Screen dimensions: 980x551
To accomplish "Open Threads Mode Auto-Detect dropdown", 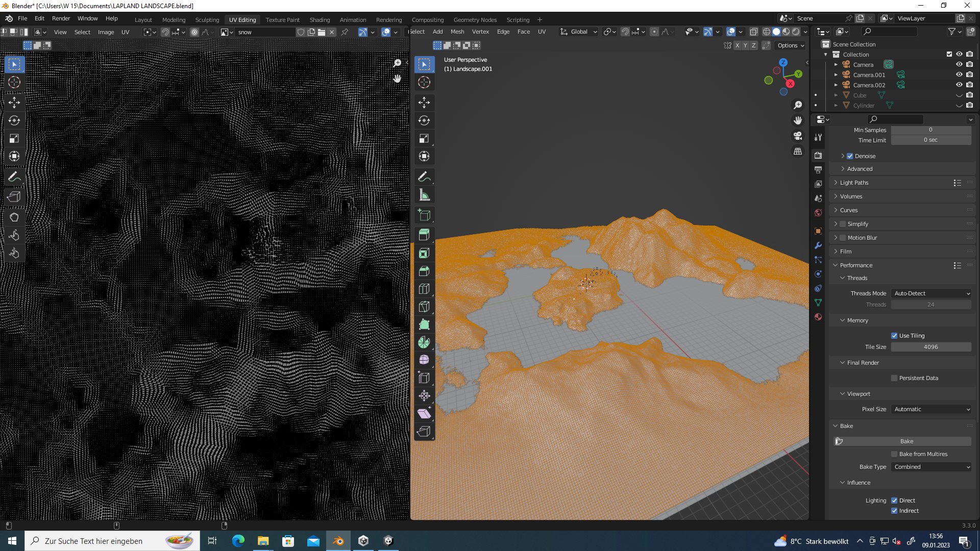I will [932, 293].
